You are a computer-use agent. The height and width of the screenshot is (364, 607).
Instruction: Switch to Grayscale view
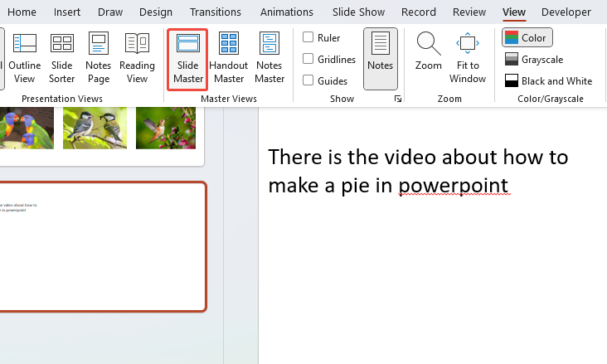[534, 59]
